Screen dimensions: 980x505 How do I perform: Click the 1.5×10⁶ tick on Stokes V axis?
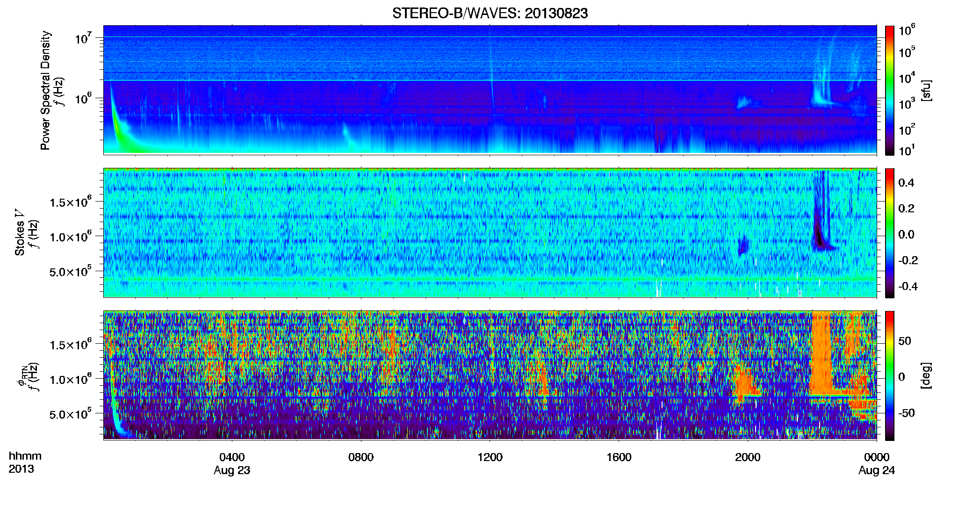click(x=71, y=202)
